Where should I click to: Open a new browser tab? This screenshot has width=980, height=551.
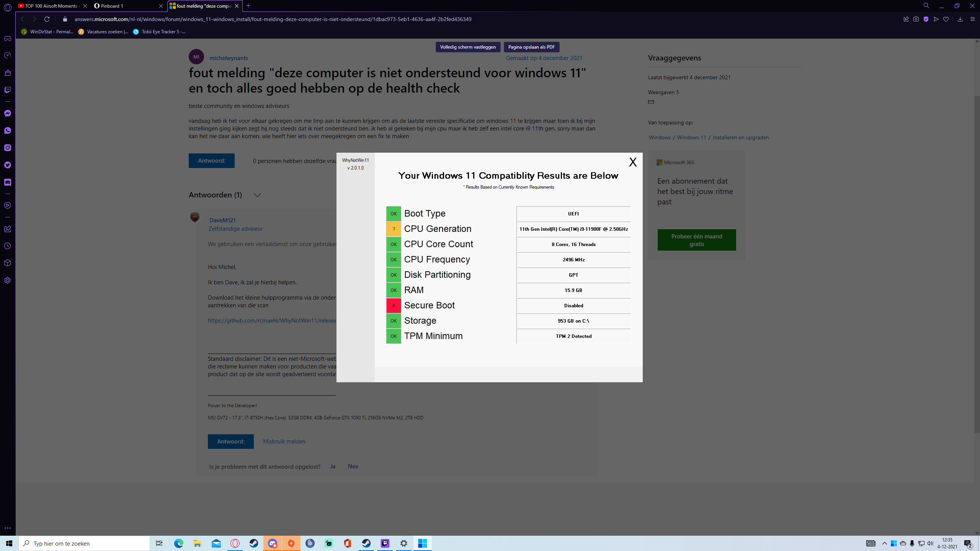pos(248,6)
